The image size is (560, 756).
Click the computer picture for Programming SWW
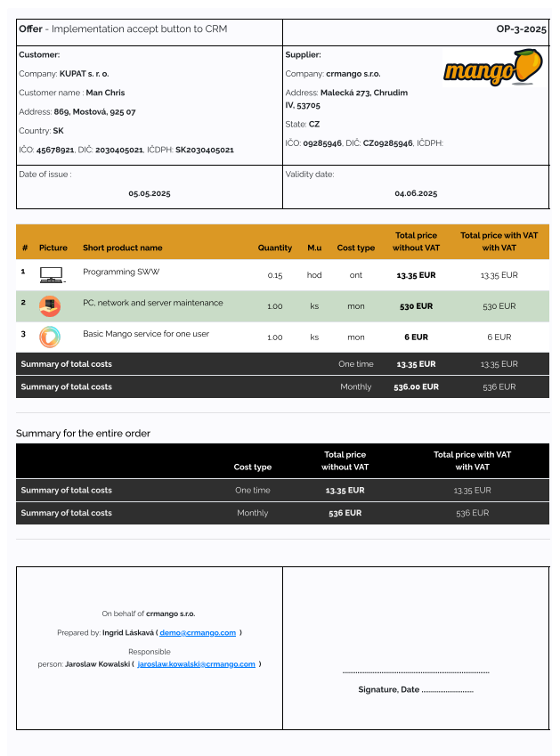click(52, 275)
